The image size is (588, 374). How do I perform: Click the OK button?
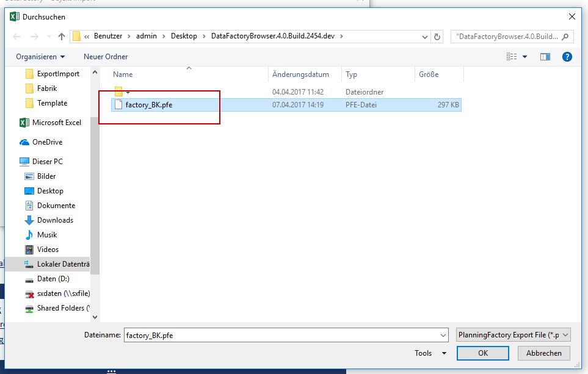click(x=482, y=353)
